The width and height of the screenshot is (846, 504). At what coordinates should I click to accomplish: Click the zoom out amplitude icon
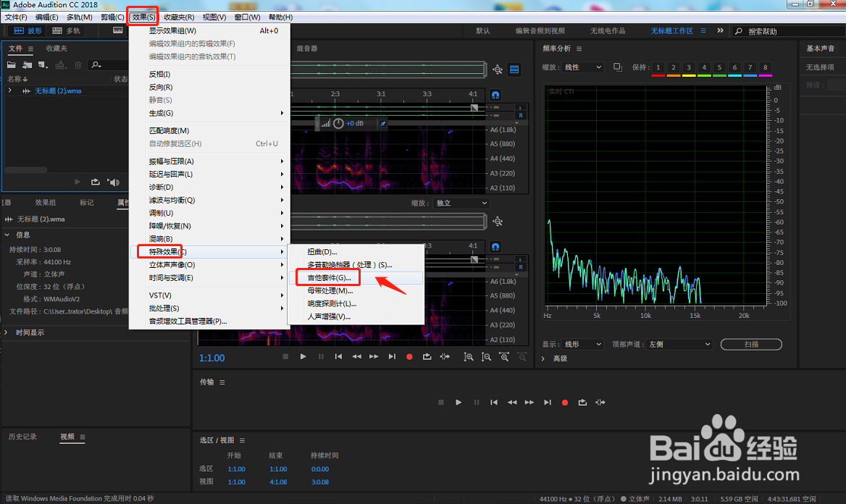pyautogui.click(x=486, y=357)
